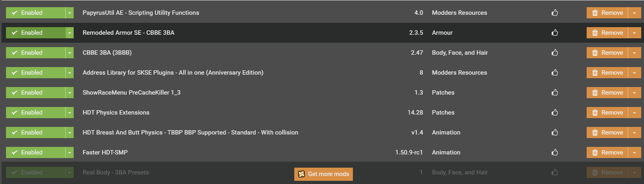Disable Remodeled Armor SE mod

click(x=35, y=33)
